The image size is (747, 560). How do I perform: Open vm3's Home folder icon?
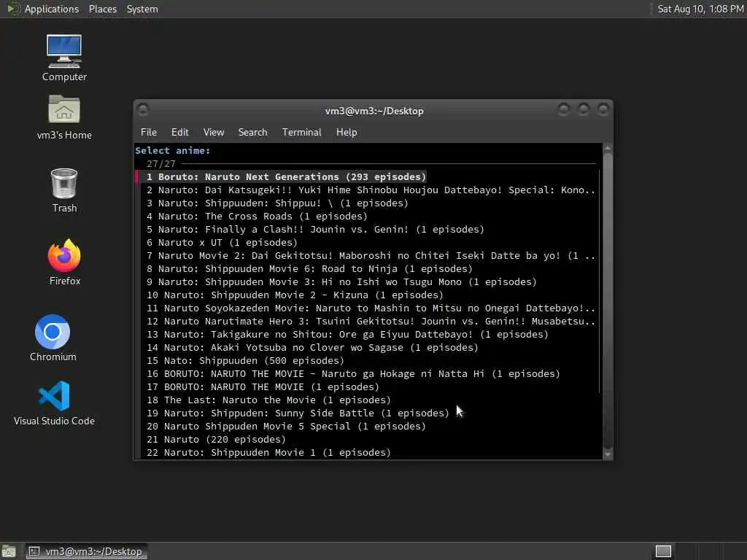pyautogui.click(x=64, y=117)
